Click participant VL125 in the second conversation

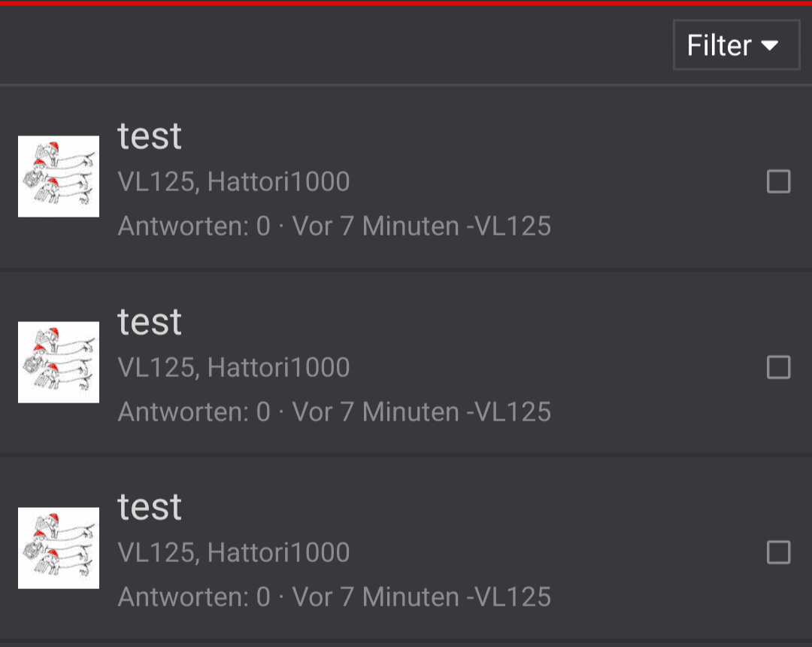(156, 367)
